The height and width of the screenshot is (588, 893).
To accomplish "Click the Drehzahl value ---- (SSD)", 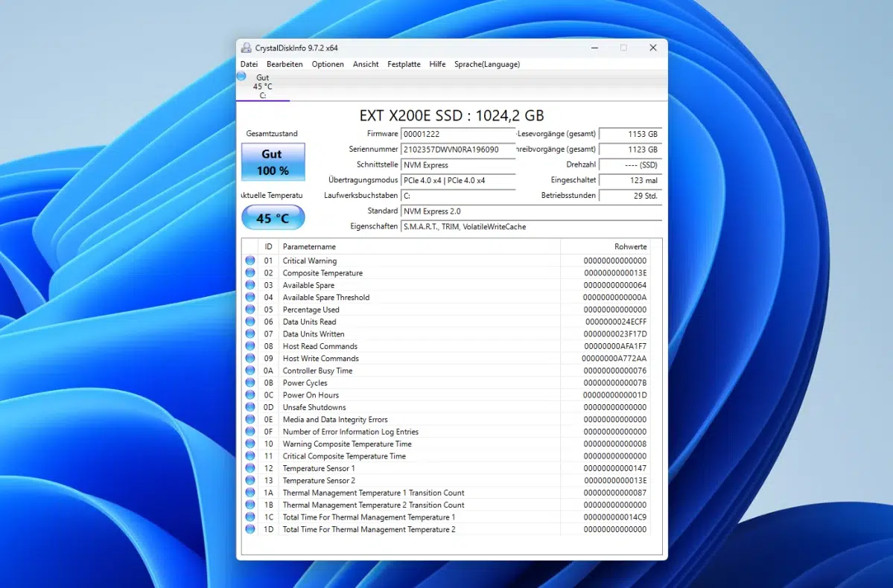I will click(630, 165).
